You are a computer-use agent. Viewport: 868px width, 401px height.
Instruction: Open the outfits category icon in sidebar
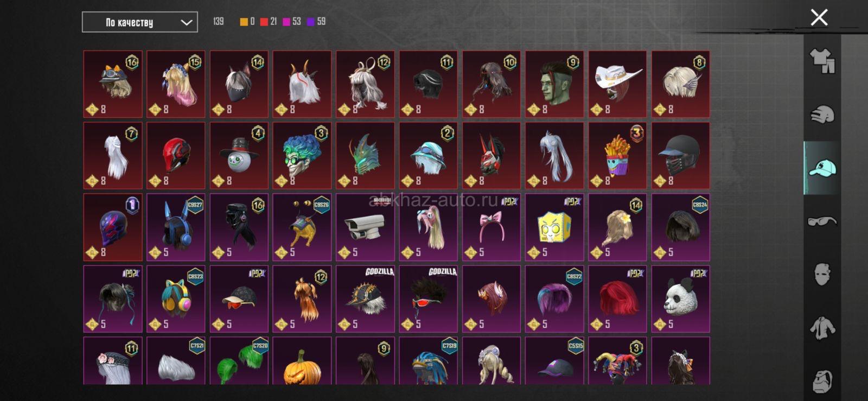tap(822, 60)
